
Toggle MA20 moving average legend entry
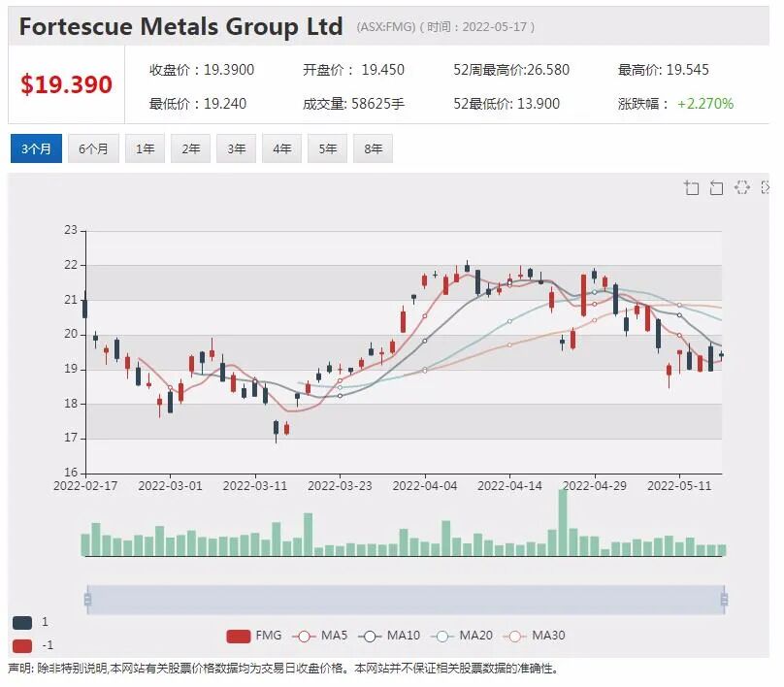point(462,636)
